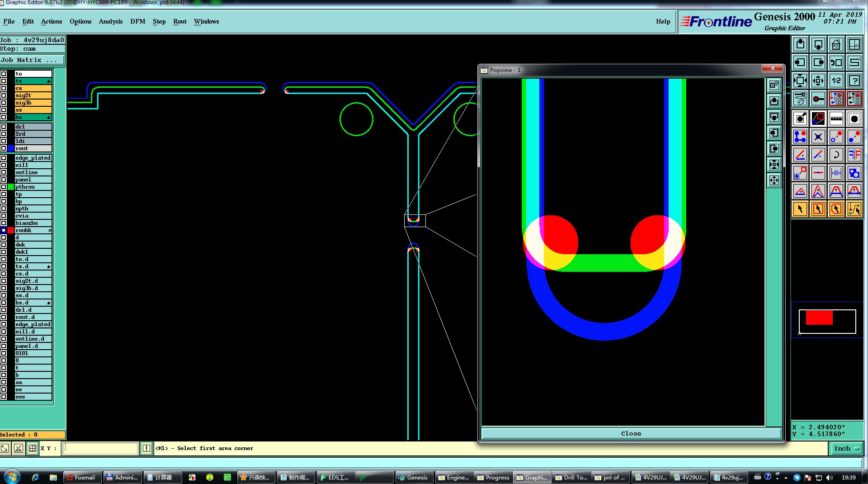
Task: Click the Job Matrix ... button
Action: 33,60
